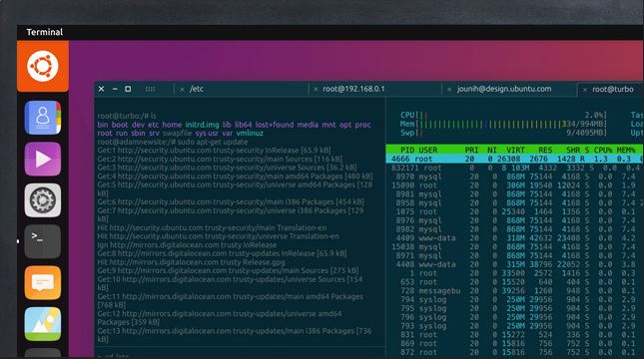Open the media player dock icon
The width and height of the screenshot is (644, 359).
coord(43,160)
